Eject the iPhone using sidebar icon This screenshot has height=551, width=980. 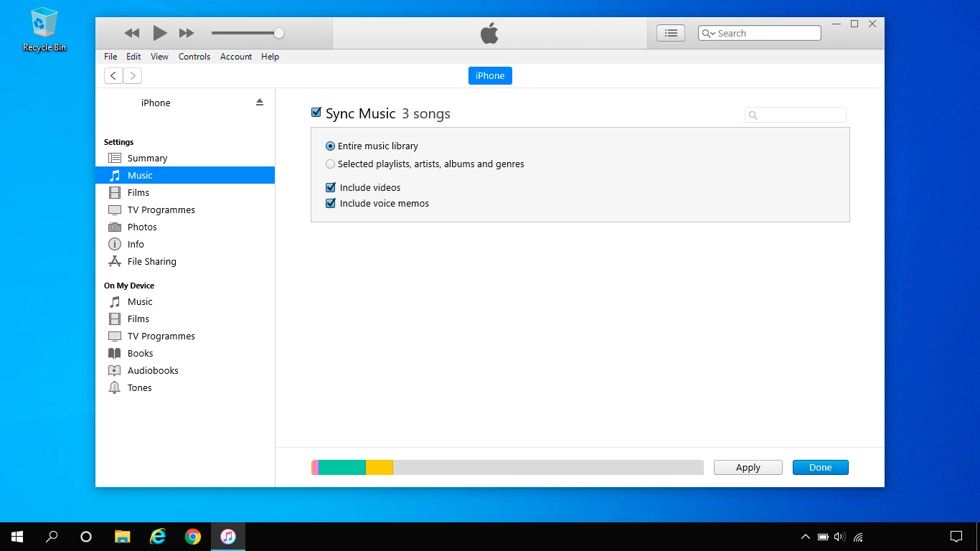coord(260,103)
